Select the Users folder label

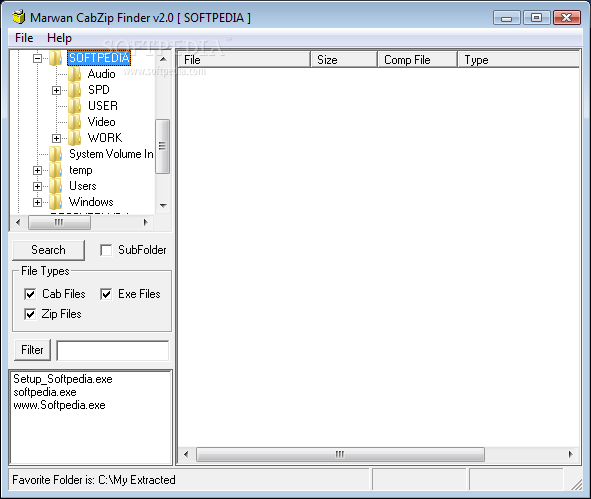[83, 186]
